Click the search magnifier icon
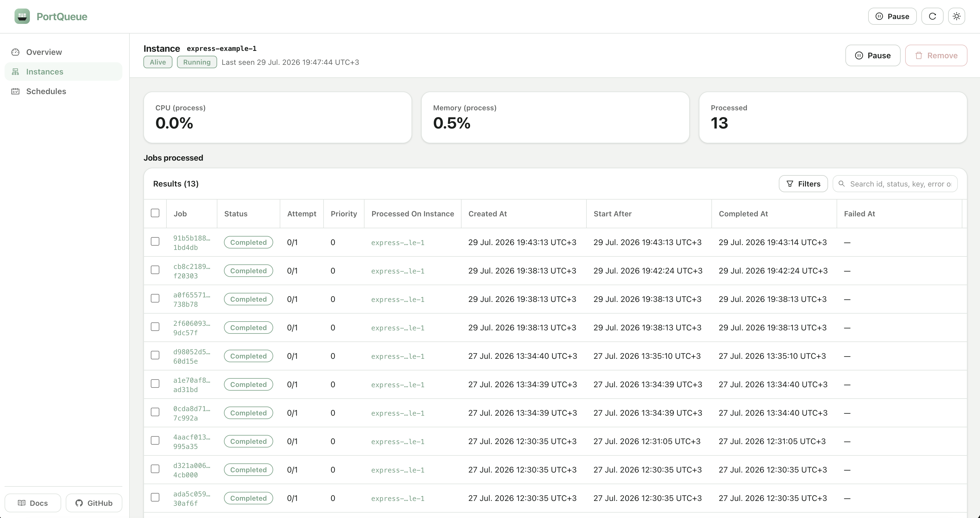Viewport: 980px width, 518px height. [841, 184]
